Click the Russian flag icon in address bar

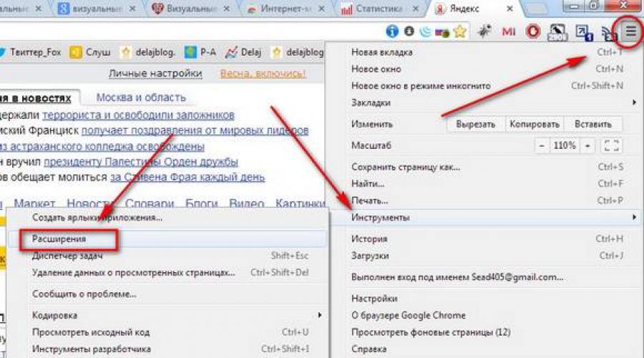[x=442, y=32]
